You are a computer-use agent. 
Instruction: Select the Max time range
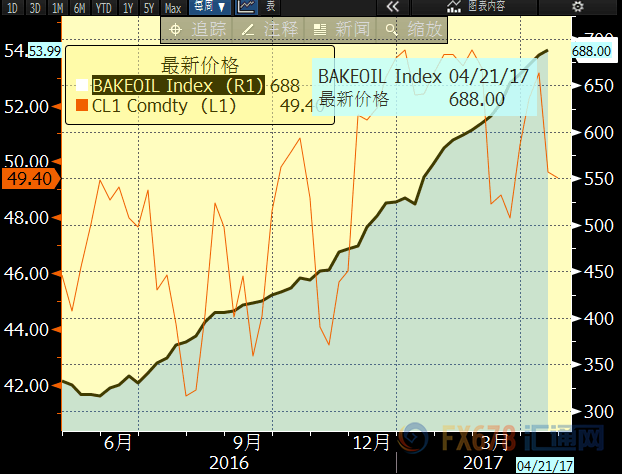(173, 7)
